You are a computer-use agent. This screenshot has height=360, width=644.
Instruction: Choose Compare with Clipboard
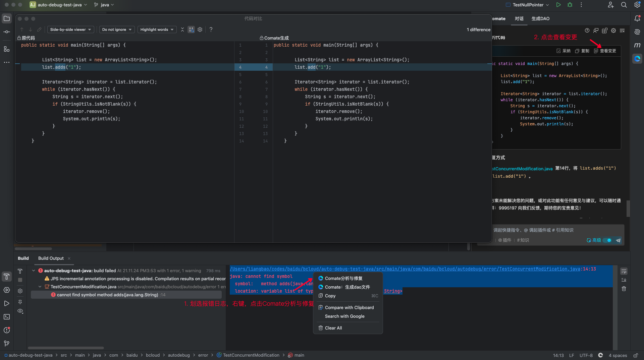pos(348,307)
